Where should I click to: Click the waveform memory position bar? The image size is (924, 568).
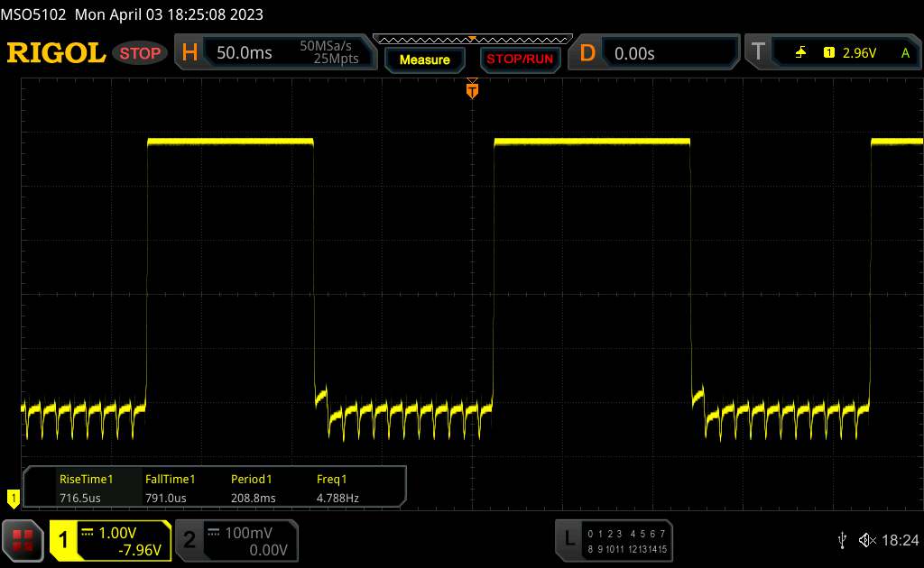[472, 39]
